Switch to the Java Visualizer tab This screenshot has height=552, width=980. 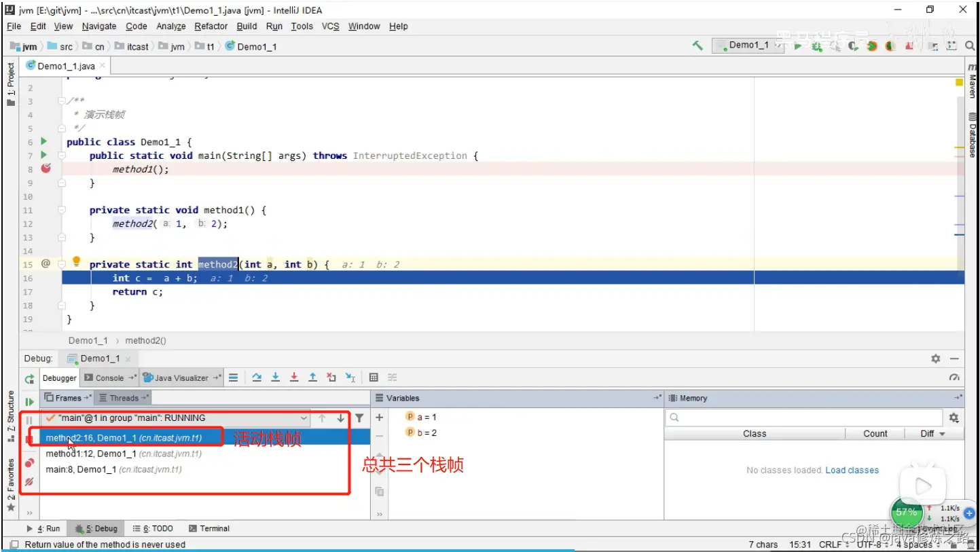tap(181, 378)
